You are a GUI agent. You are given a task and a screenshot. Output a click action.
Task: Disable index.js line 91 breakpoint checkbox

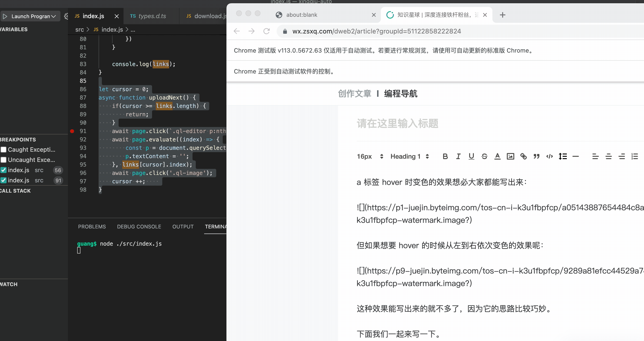(x=3, y=180)
